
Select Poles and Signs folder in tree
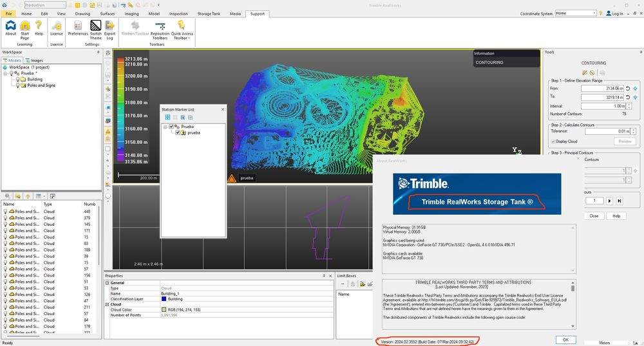pyautogui.click(x=41, y=86)
